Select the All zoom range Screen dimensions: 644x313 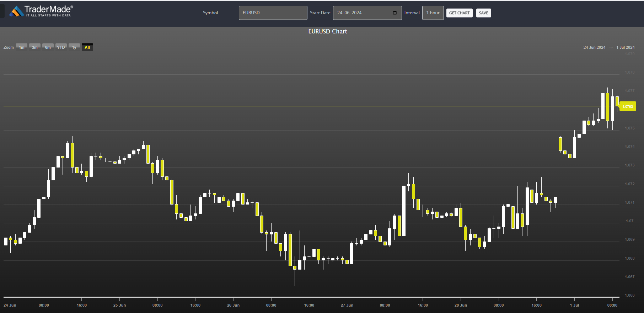tap(87, 47)
